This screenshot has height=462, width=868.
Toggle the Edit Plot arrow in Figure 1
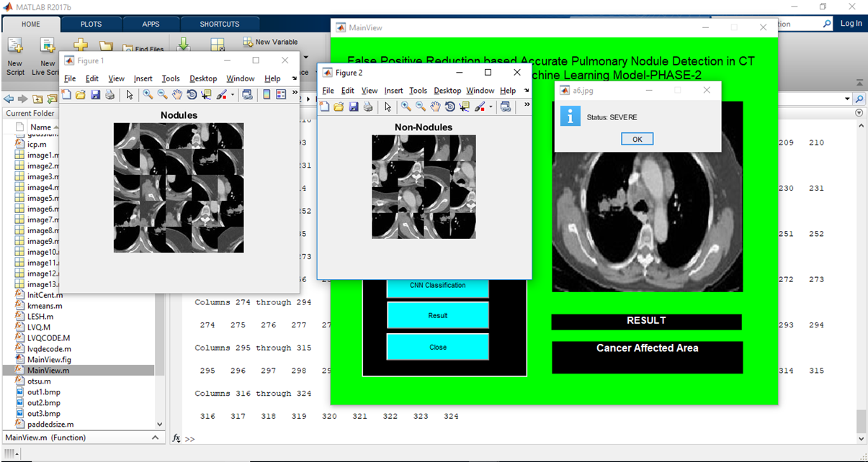click(130, 94)
